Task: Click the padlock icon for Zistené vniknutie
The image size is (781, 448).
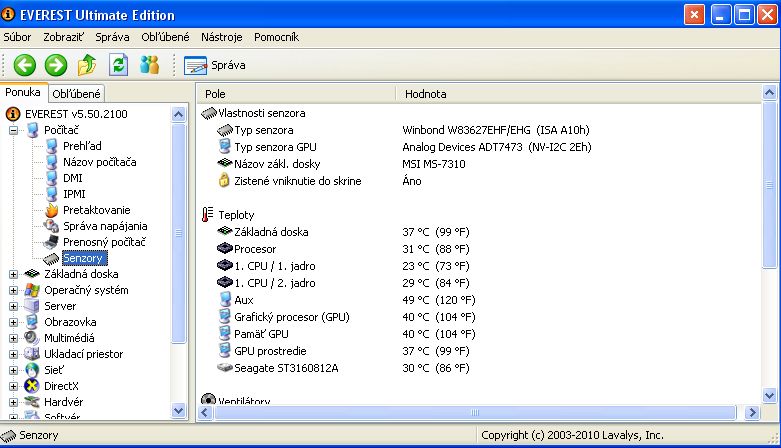Action: (x=224, y=180)
